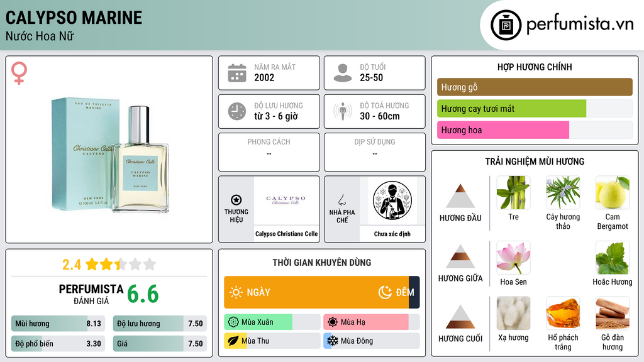Click the nose icon above Nhà pha chế
Image resolution: width=644 pixels, height=362 pixels.
pyautogui.click(x=341, y=200)
